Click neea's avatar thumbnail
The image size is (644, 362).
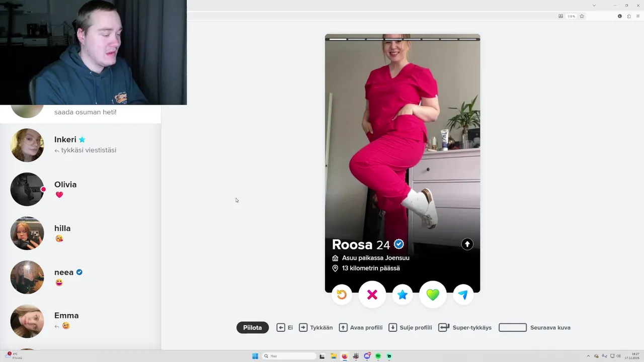coord(27,277)
